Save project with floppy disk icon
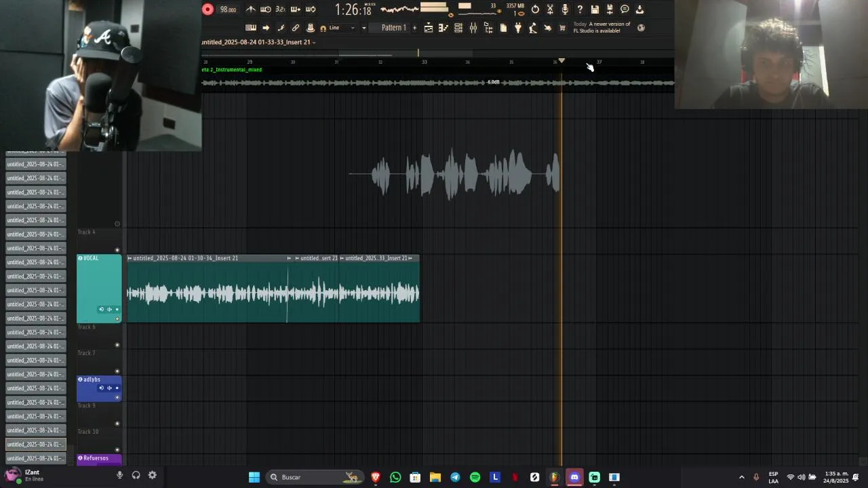Viewport: 868px width, 488px height. coord(595,9)
